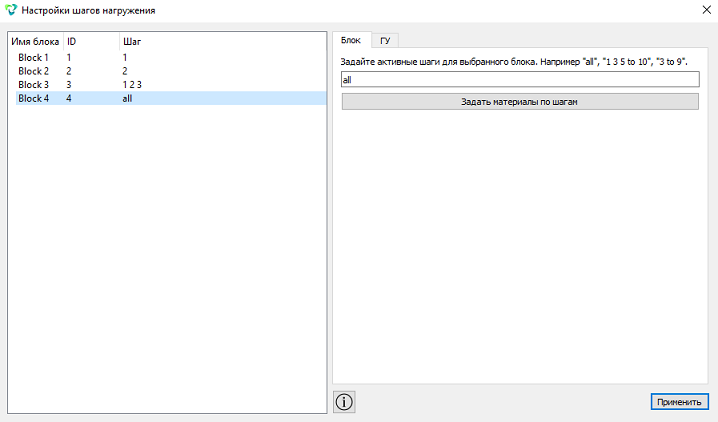718x422 pixels.
Task: Click step value 1 of Block 1
Action: (125, 58)
